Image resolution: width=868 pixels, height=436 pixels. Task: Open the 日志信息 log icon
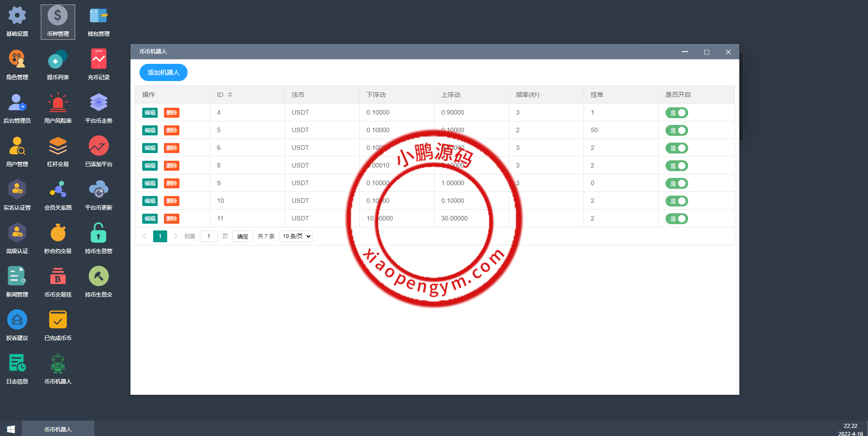(x=17, y=364)
